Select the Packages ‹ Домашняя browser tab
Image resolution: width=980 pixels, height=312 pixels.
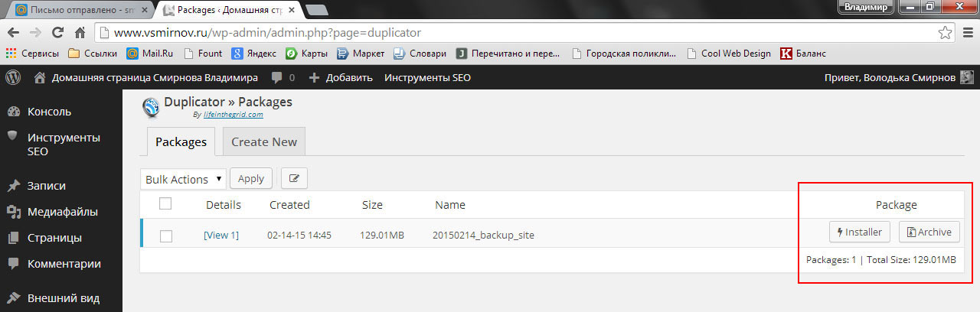(x=227, y=10)
